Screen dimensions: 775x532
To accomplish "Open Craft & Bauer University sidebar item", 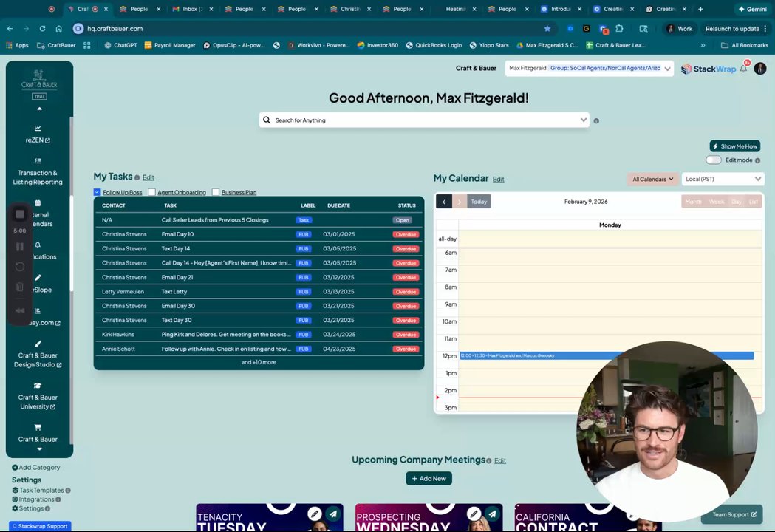I will (38, 397).
